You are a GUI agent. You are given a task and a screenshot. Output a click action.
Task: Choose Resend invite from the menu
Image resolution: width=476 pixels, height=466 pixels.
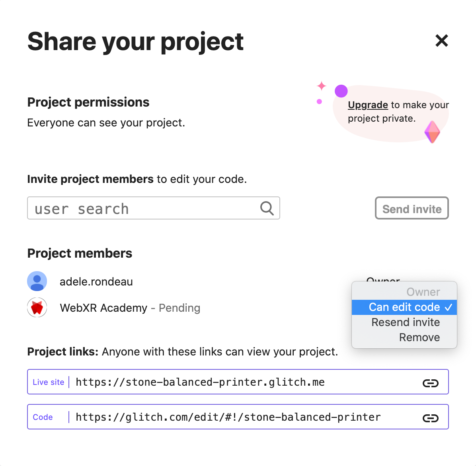[405, 322]
